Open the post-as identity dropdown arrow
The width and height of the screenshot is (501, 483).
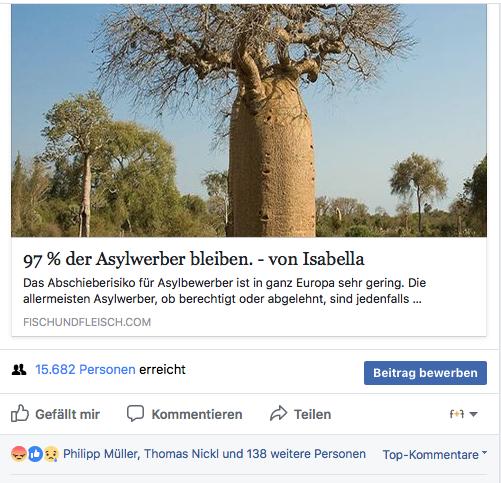[x=473, y=414]
